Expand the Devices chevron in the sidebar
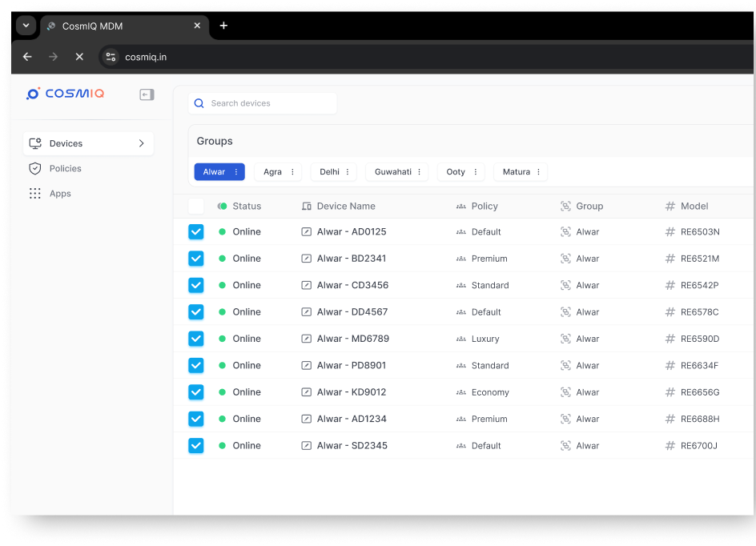 click(x=141, y=143)
